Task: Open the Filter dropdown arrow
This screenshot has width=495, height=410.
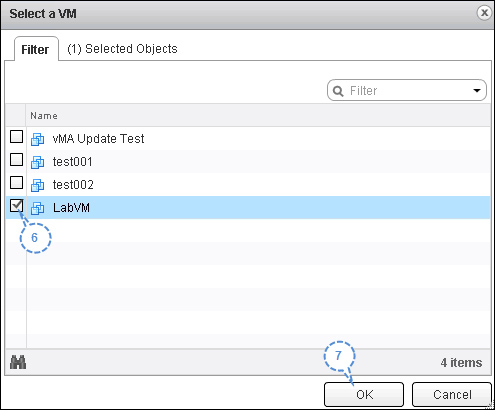Action: (477, 91)
